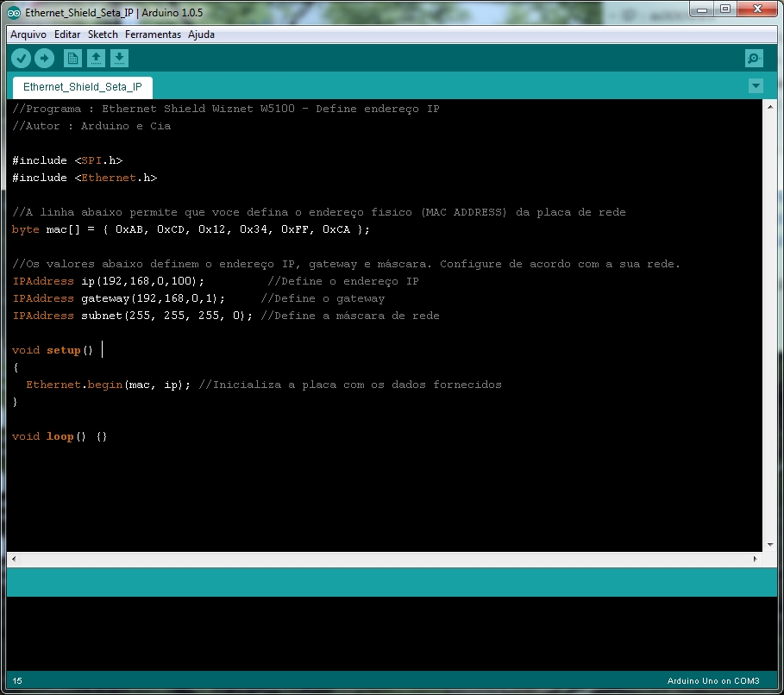The height and width of the screenshot is (695, 784).
Task: Click inside the black console output area
Action: [392, 634]
